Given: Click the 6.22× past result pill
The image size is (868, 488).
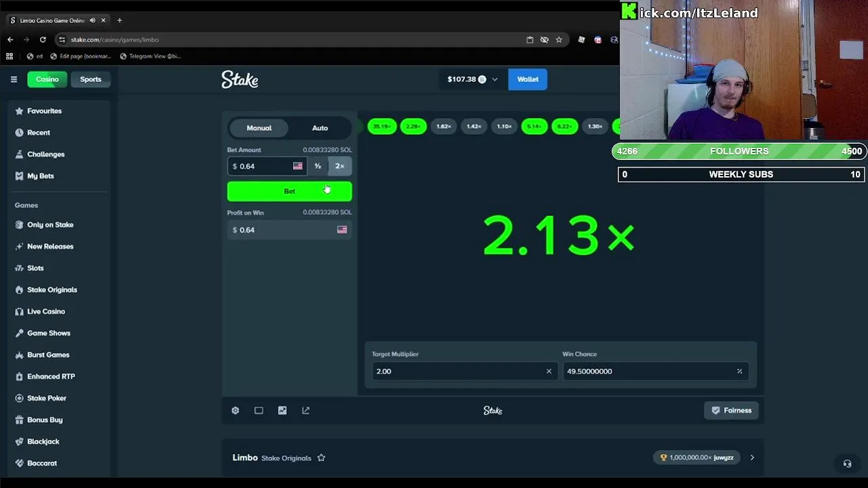Looking at the screenshot, I should [564, 126].
